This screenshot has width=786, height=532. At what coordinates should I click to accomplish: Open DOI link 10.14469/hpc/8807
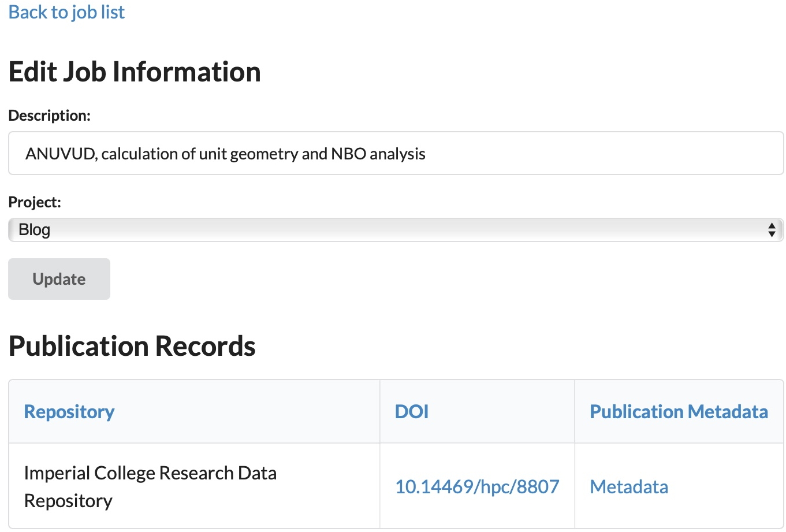click(476, 487)
